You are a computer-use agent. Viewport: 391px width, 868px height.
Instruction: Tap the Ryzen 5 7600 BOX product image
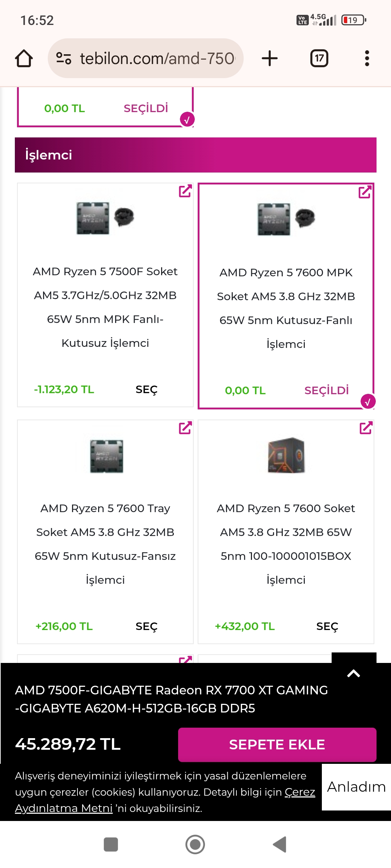coord(286,456)
